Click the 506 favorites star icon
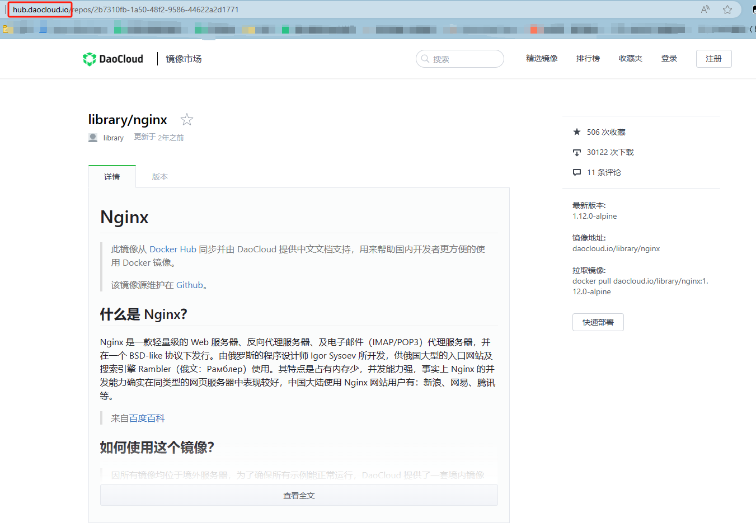Screen dimensions: 756x532 (577, 132)
